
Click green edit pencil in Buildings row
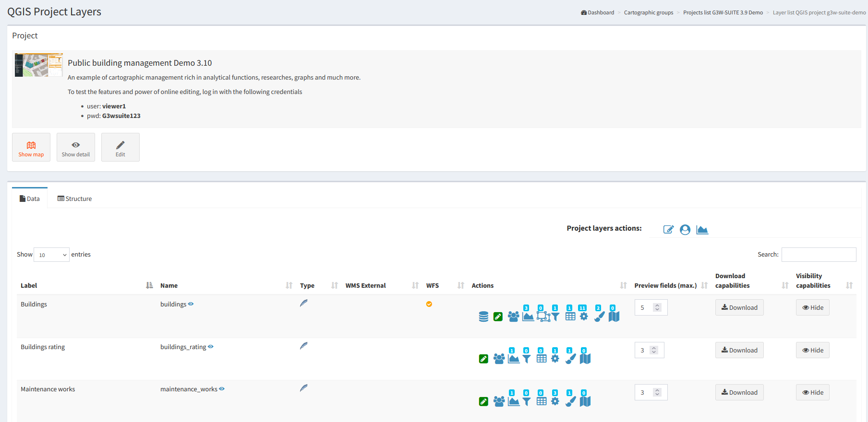pos(498,316)
